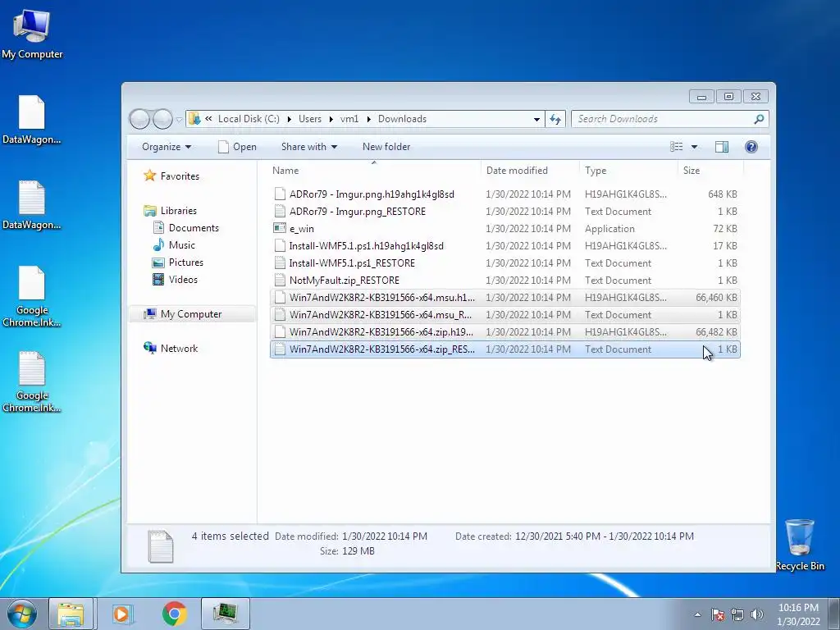Select ADRor79 - Imgur.png_RESTORE text file

[505, 211]
